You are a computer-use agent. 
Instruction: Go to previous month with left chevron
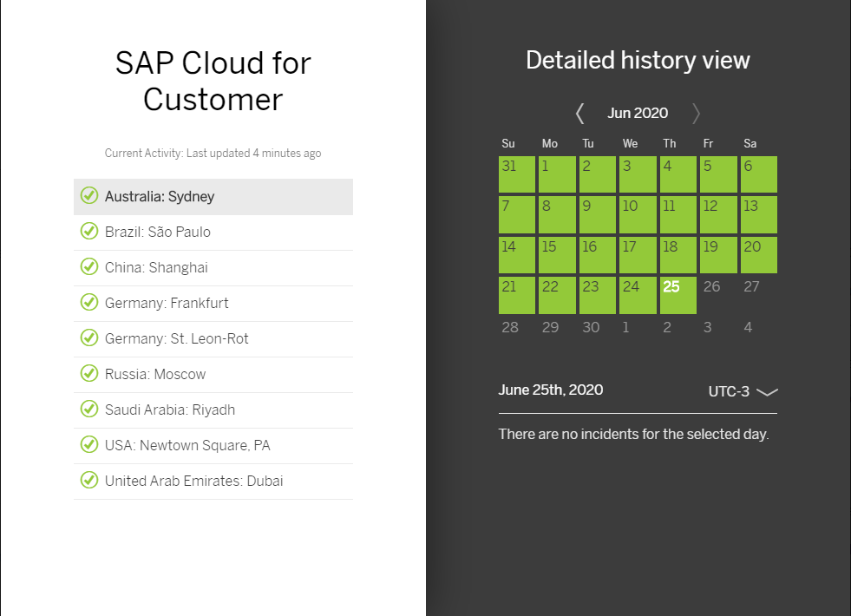[x=579, y=114]
